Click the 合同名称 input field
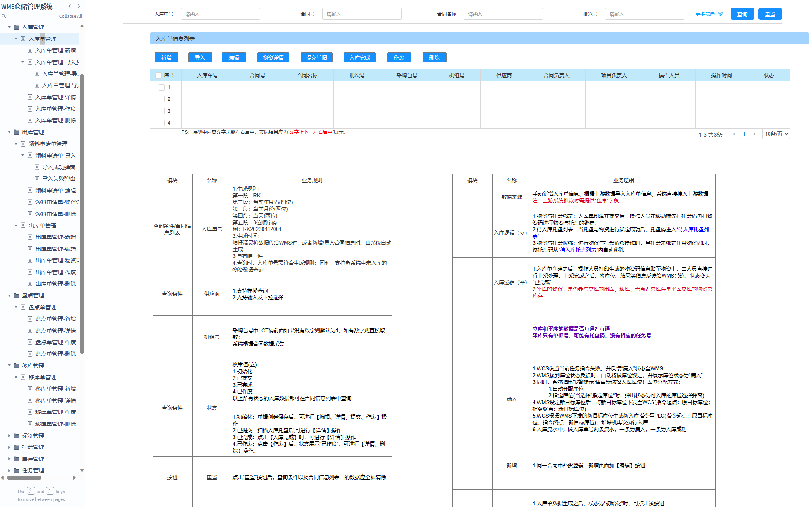The height and width of the screenshot is (507, 812). [503, 14]
